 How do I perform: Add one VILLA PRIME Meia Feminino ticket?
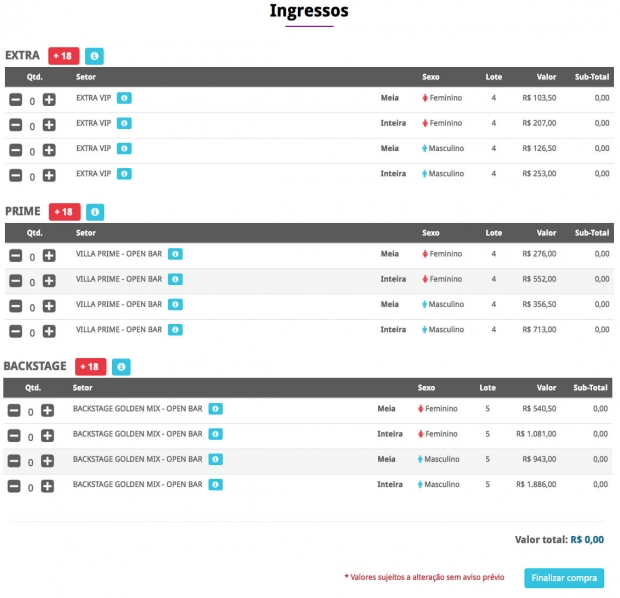coord(49,255)
